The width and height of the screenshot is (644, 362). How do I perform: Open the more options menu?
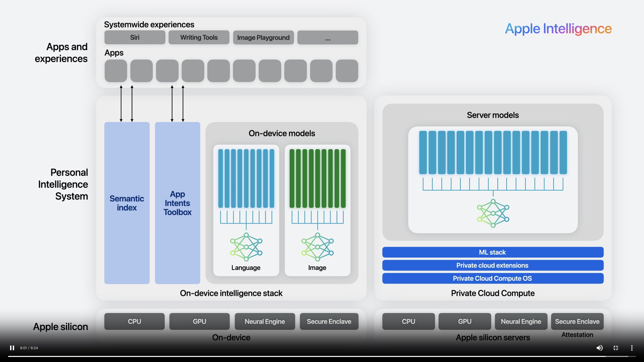coord(632,348)
